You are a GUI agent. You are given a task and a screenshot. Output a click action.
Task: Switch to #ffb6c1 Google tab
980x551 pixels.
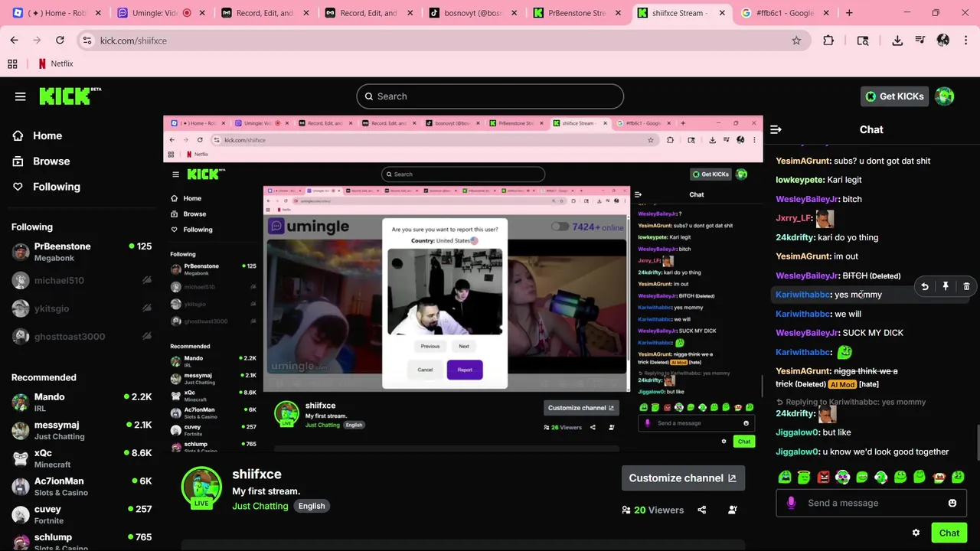(x=784, y=13)
